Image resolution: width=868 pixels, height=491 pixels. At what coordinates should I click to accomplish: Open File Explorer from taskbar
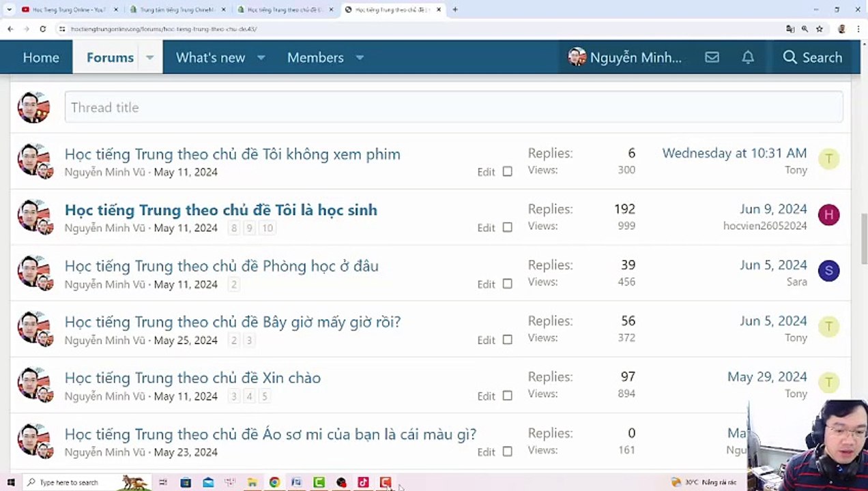coord(252,482)
